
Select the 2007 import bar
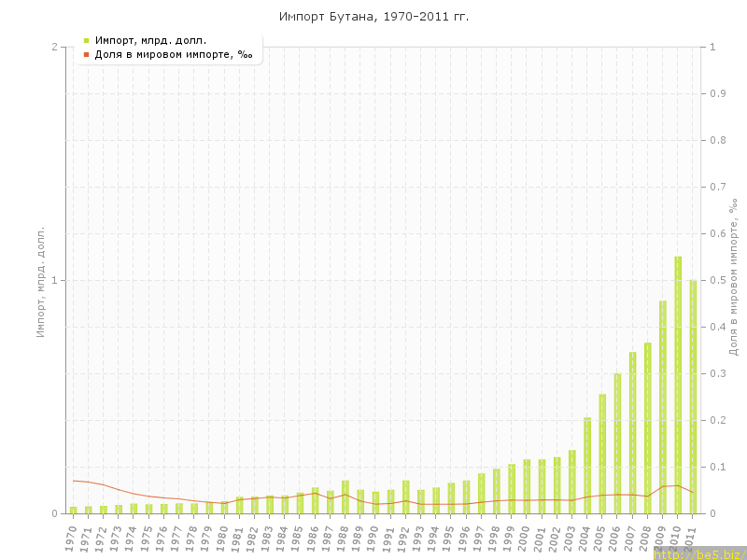pos(632,433)
